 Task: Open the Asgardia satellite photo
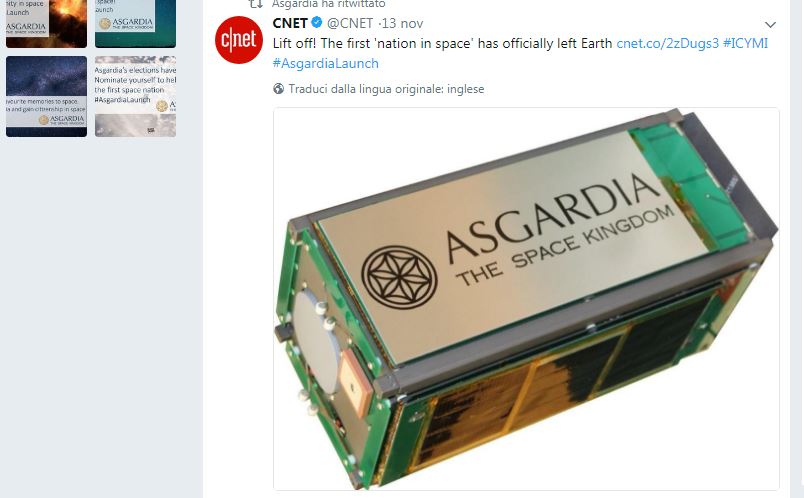click(x=526, y=298)
